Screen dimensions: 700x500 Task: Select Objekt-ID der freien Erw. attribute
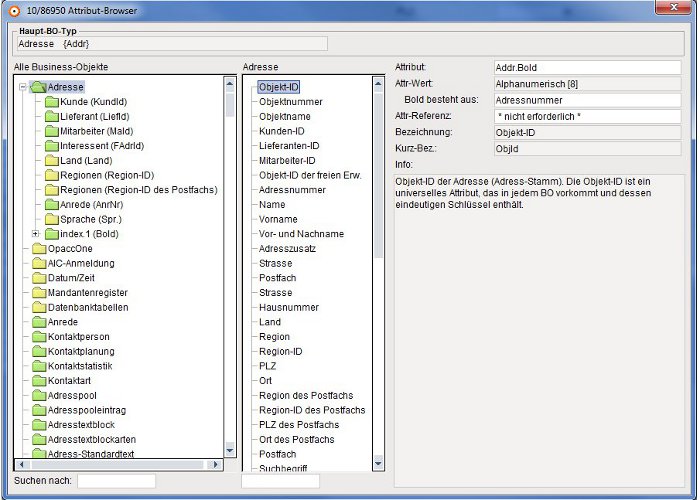[x=310, y=175]
